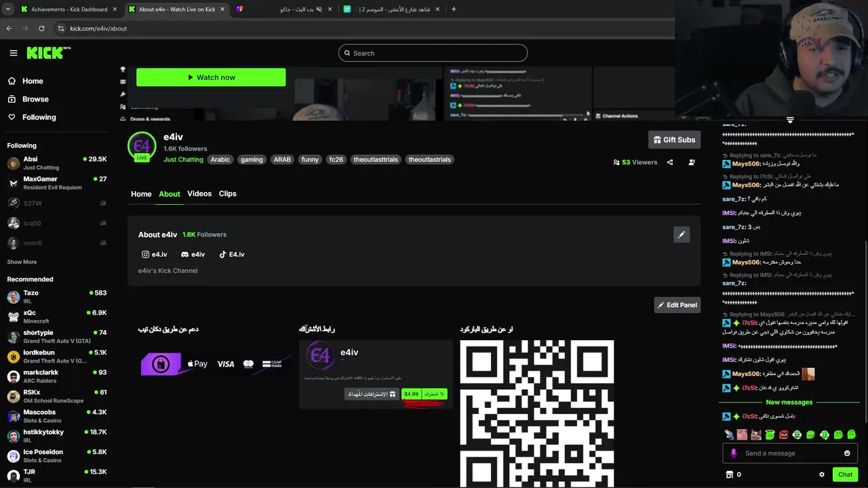868x488 pixels.
Task: Click the browser back arrow
Action: (9, 28)
